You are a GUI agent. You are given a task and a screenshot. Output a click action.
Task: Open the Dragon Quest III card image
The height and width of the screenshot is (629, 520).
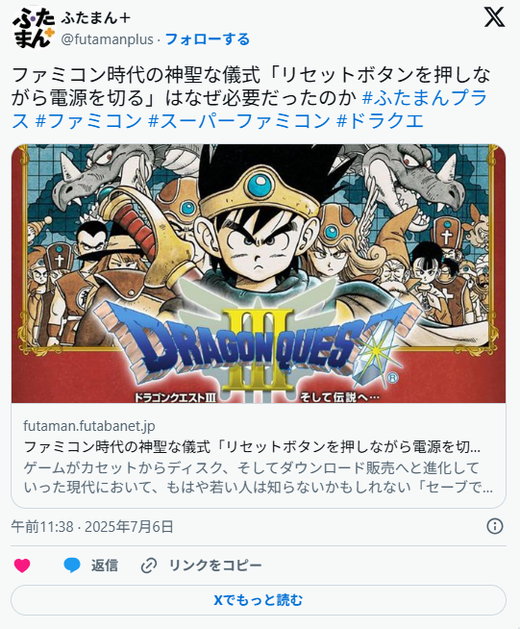point(258,274)
